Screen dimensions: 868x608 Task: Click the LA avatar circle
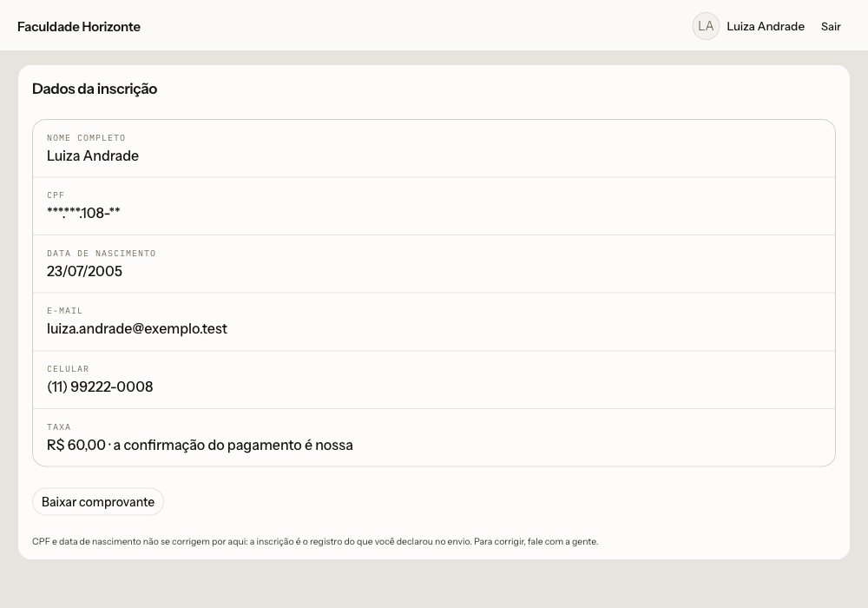[x=706, y=26]
